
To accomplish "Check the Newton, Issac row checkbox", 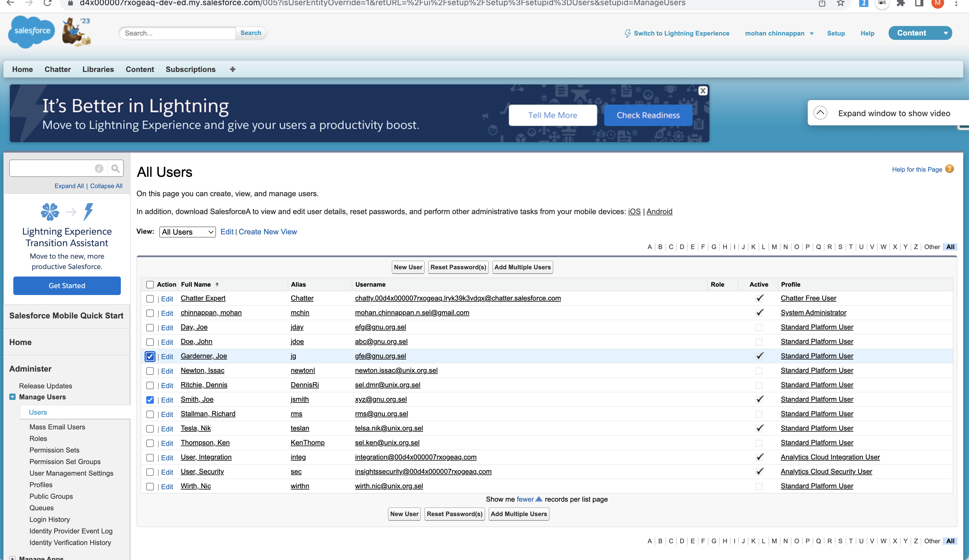I will (150, 371).
